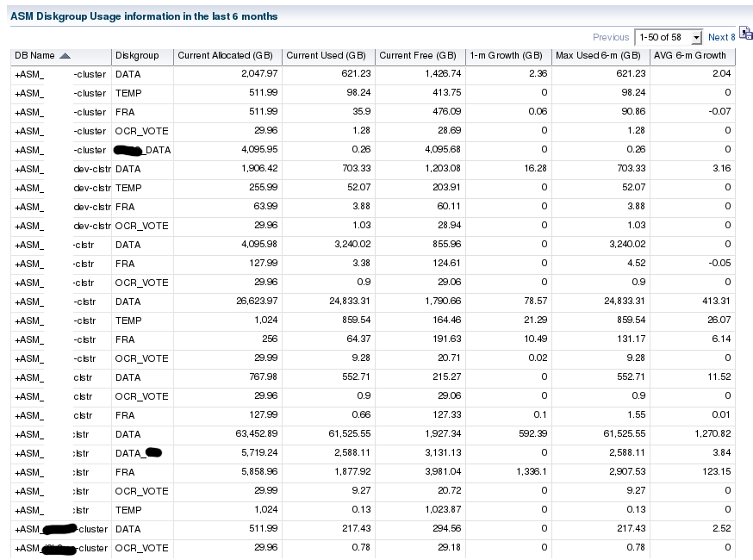Image resolution: width=753 pixels, height=560 pixels.
Task: Select the 1-m growth value 78.57
Action: coord(535,302)
